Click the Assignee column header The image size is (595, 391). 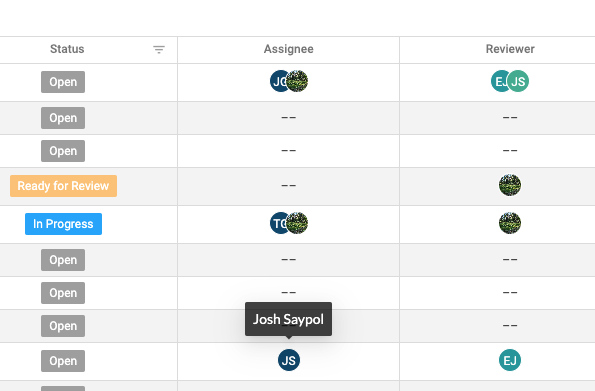(x=288, y=49)
